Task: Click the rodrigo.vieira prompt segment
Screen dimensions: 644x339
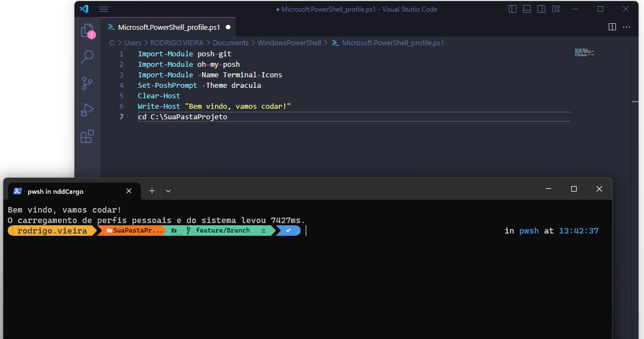Action: pos(52,231)
